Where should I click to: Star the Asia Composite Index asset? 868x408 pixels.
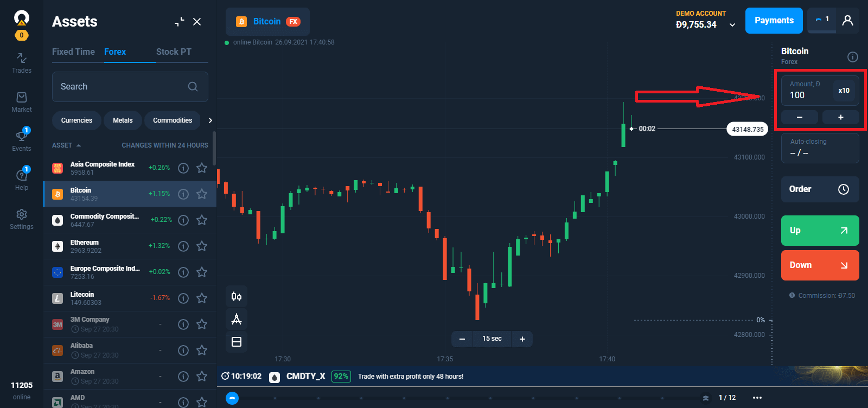point(201,168)
